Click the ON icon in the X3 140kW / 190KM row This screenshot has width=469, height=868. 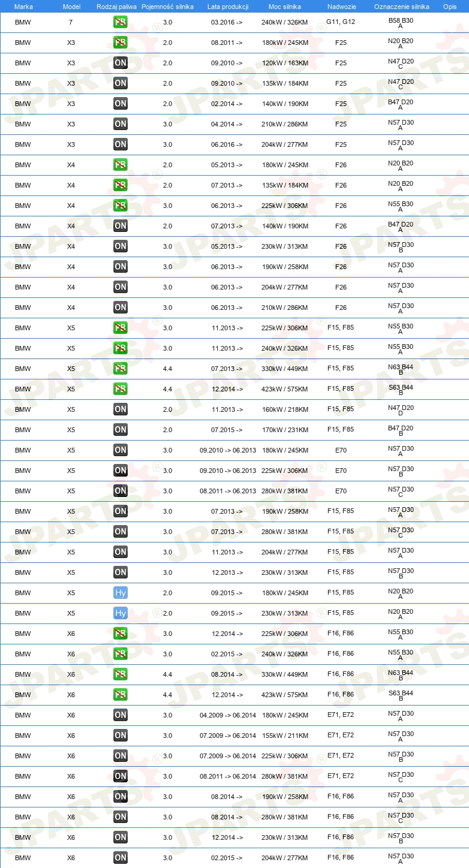click(x=121, y=104)
